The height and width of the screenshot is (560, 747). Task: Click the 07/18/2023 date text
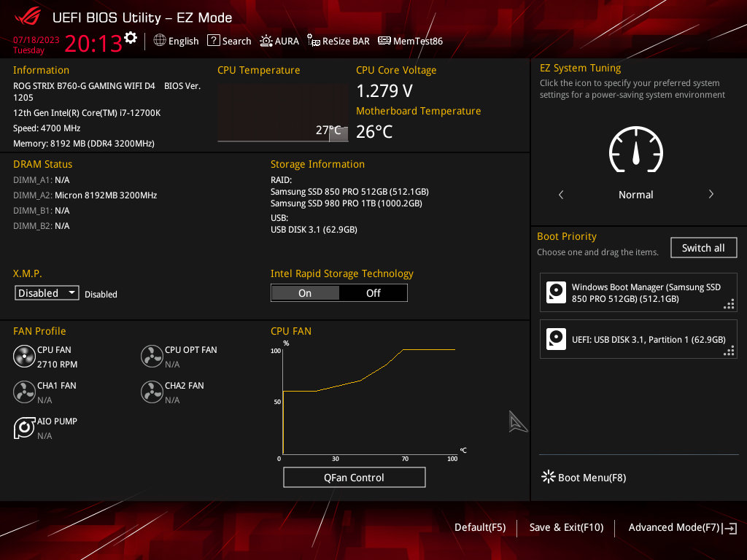36,40
